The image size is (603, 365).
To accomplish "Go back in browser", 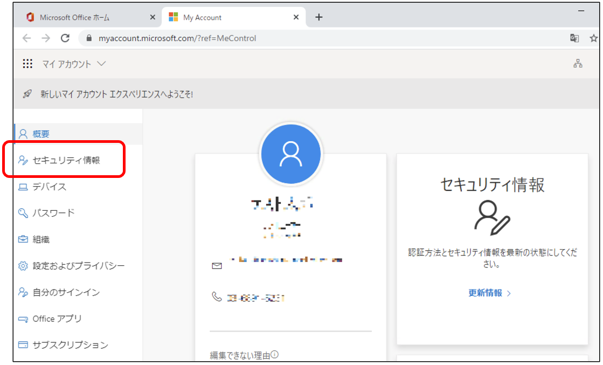I will [27, 38].
